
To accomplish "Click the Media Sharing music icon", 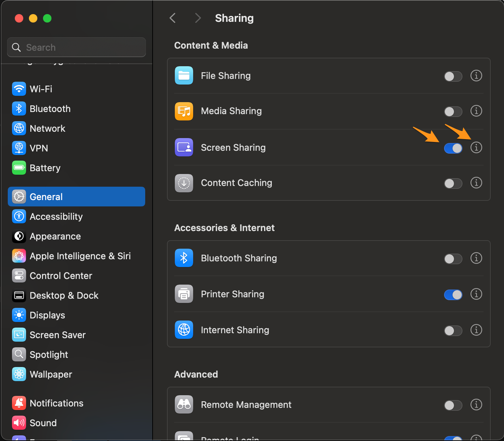I will [x=184, y=111].
